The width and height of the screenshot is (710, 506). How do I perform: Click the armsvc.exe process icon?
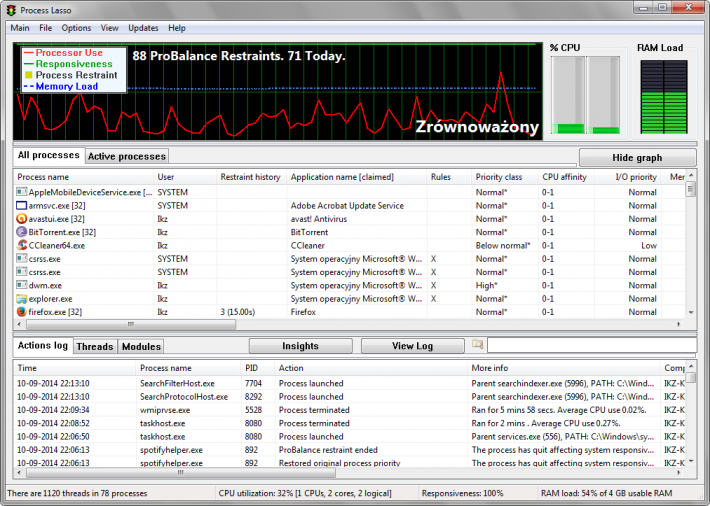[x=21, y=206]
